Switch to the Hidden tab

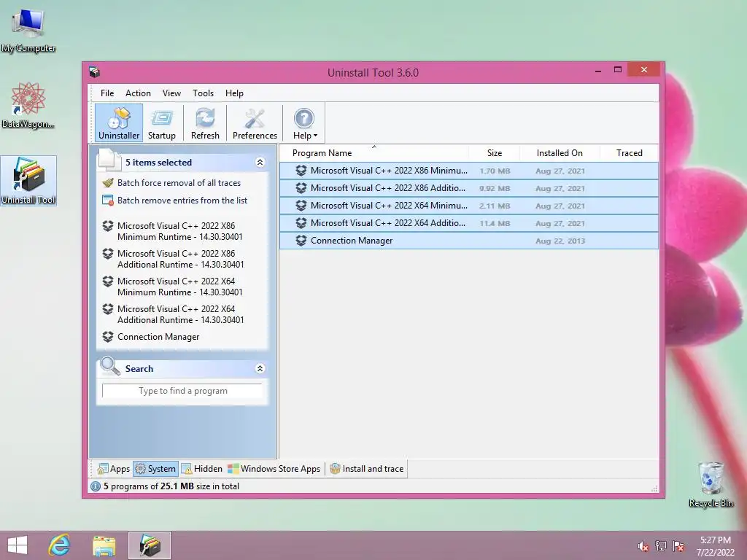point(202,469)
